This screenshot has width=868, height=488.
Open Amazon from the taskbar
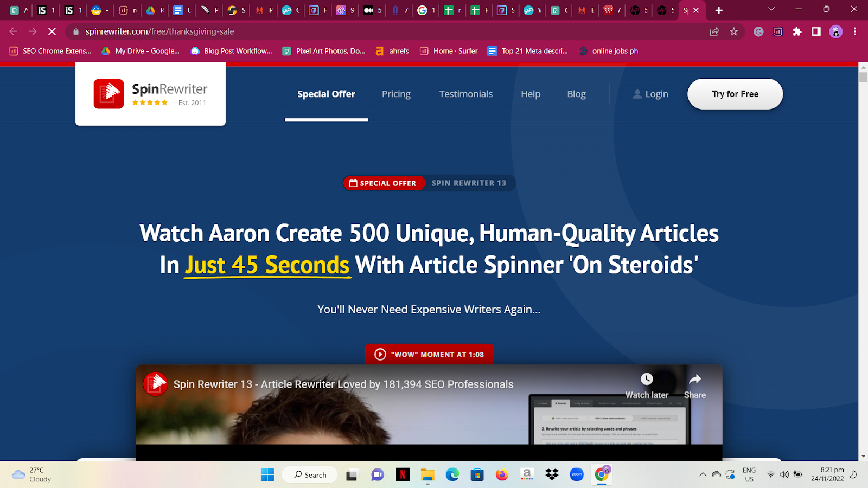[x=527, y=475]
